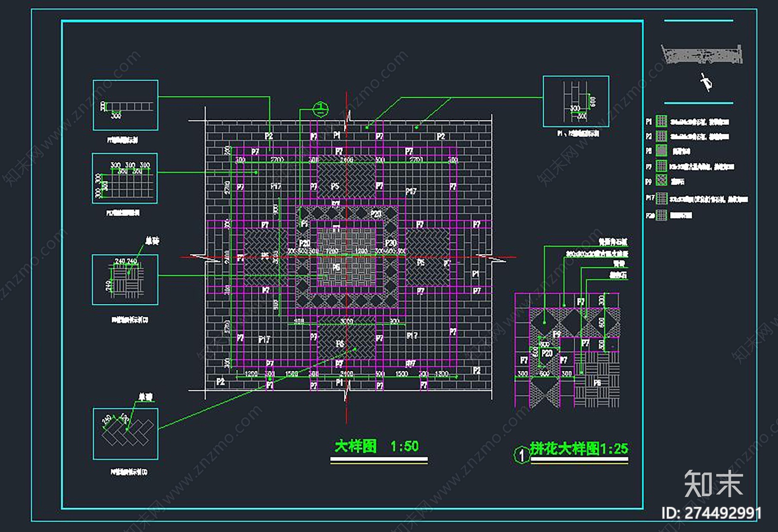Click the 知末 logo
The height and width of the screenshot is (532, 778).
(x=713, y=484)
